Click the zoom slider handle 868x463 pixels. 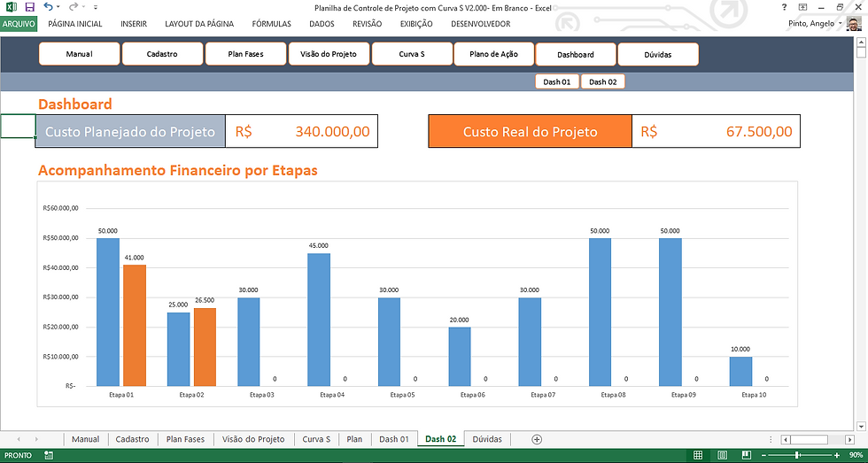tap(797, 455)
